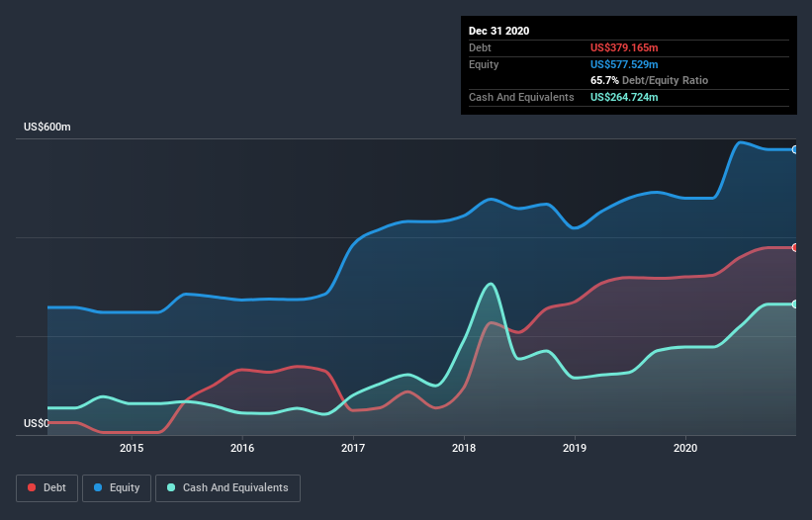Select the blue Equity endpoint marker

click(795, 149)
